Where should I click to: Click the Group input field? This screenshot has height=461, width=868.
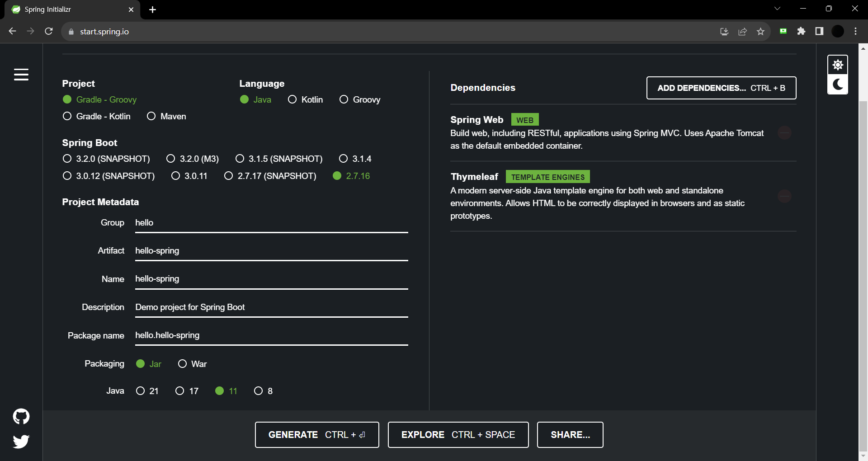(x=271, y=223)
